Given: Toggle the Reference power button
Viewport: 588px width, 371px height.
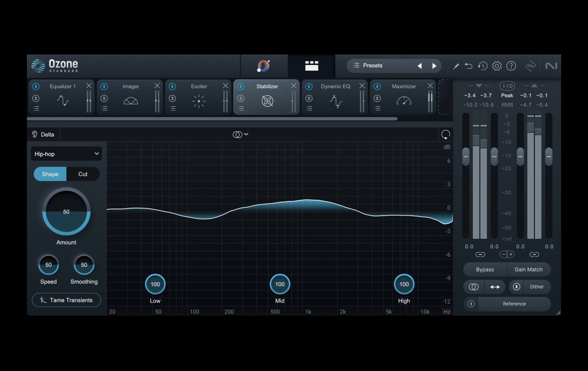Looking at the screenshot, I should tap(471, 304).
